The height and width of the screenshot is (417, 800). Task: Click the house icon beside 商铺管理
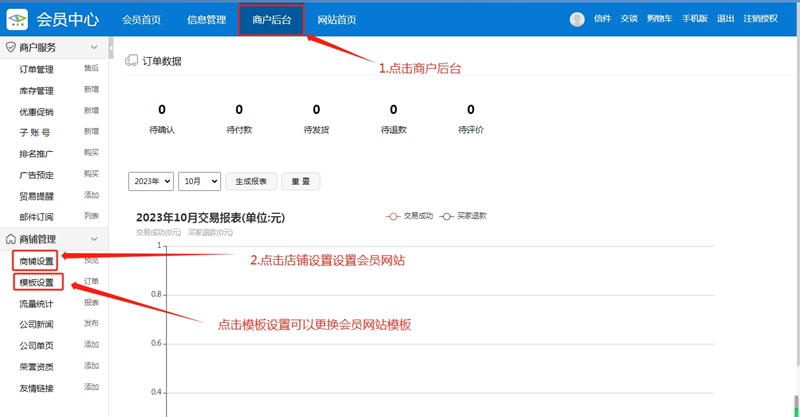click(10, 239)
